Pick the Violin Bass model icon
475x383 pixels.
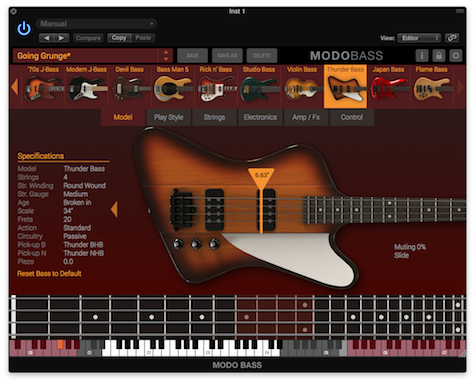coord(302,88)
